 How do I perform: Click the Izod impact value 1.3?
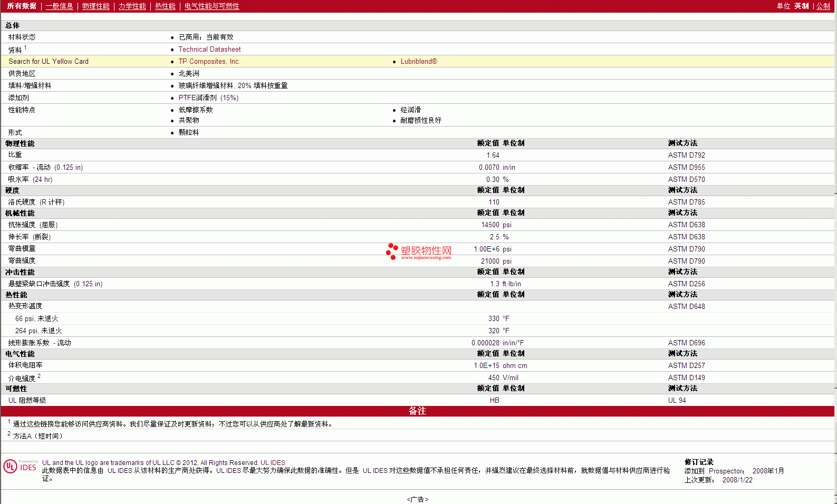point(495,284)
